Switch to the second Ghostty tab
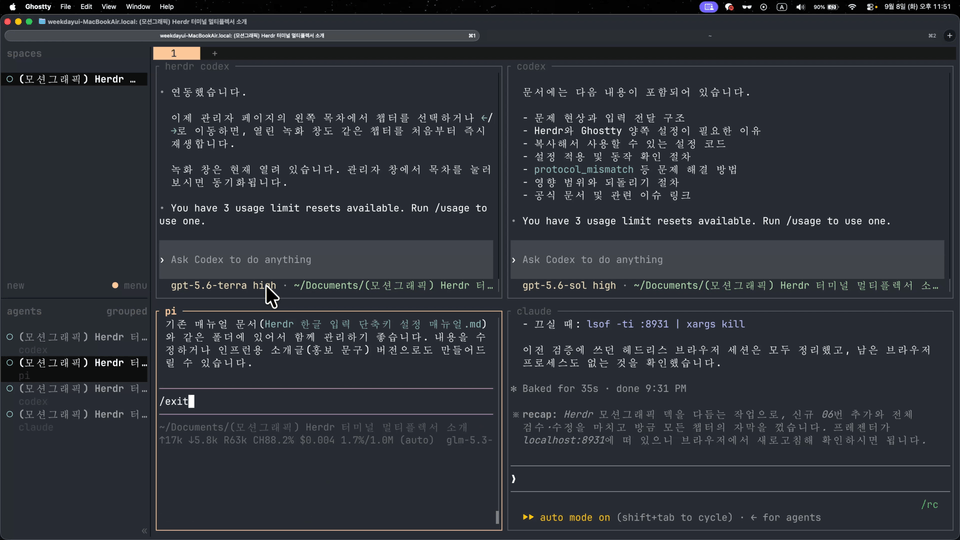Image resolution: width=960 pixels, height=540 pixels. [710, 36]
